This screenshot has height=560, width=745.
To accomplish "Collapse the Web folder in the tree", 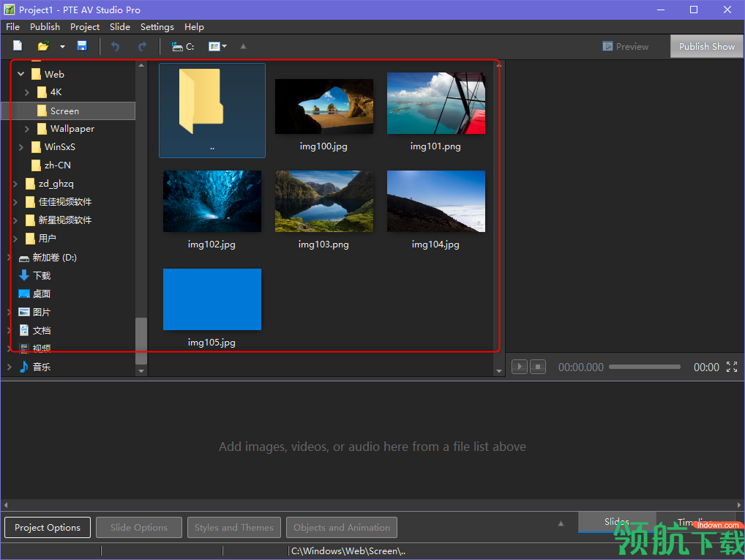I will pos(21,74).
